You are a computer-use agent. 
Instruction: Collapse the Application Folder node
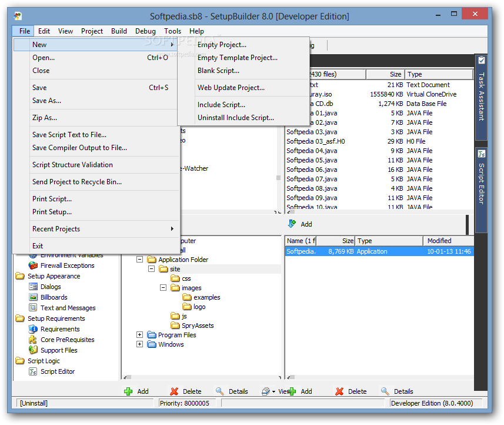(139, 260)
